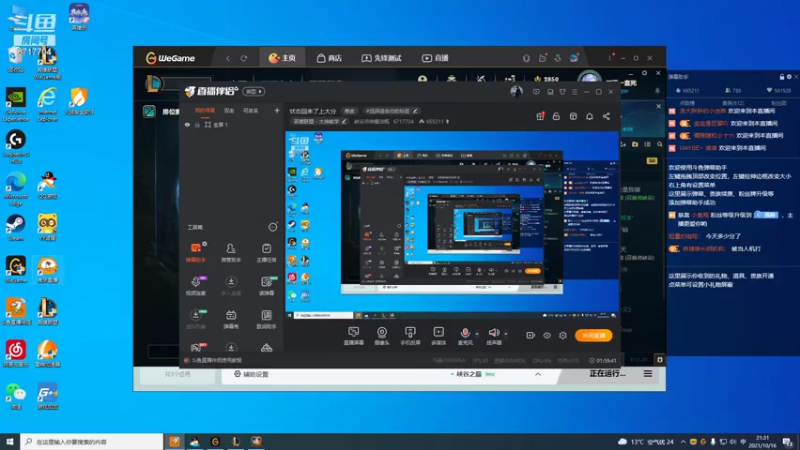Open message icon in companion title bar

[536, 92]
